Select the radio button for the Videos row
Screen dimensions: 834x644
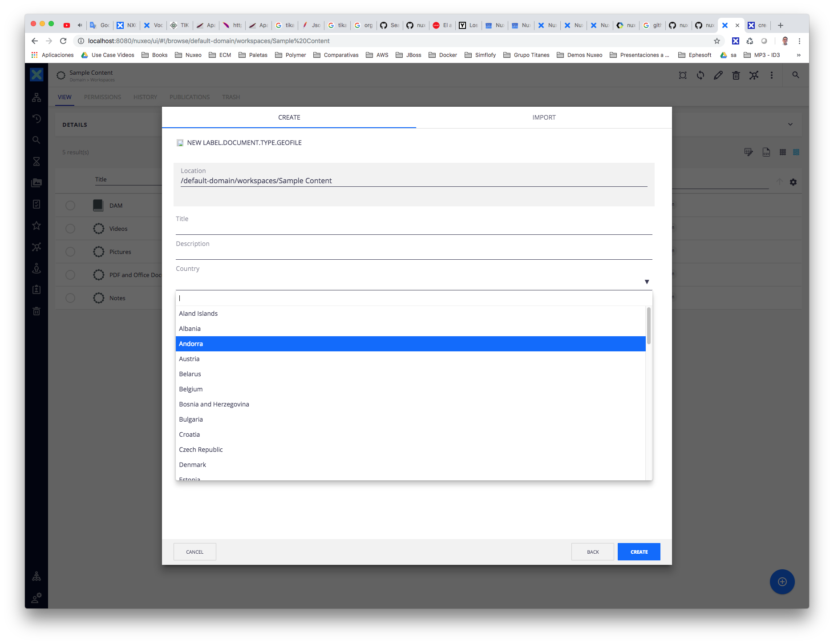[70, 228]
